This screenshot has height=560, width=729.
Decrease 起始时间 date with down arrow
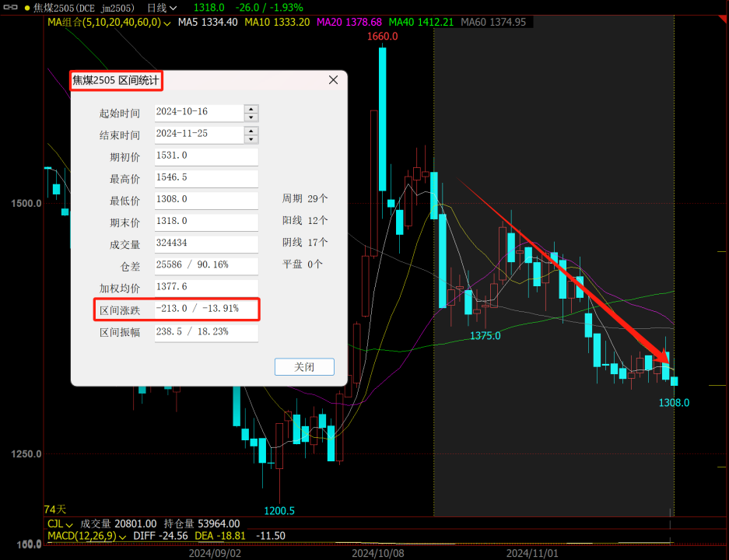click(x=251, y=117)
